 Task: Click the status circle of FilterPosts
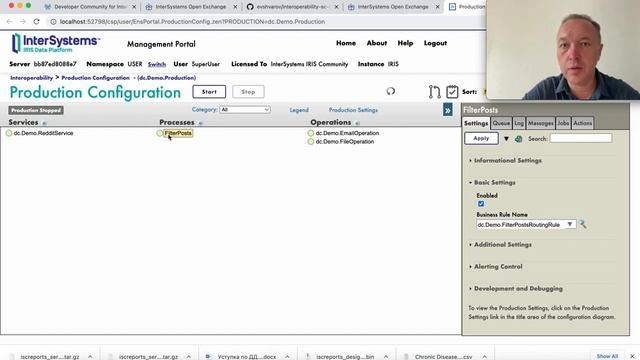[160, 133]
